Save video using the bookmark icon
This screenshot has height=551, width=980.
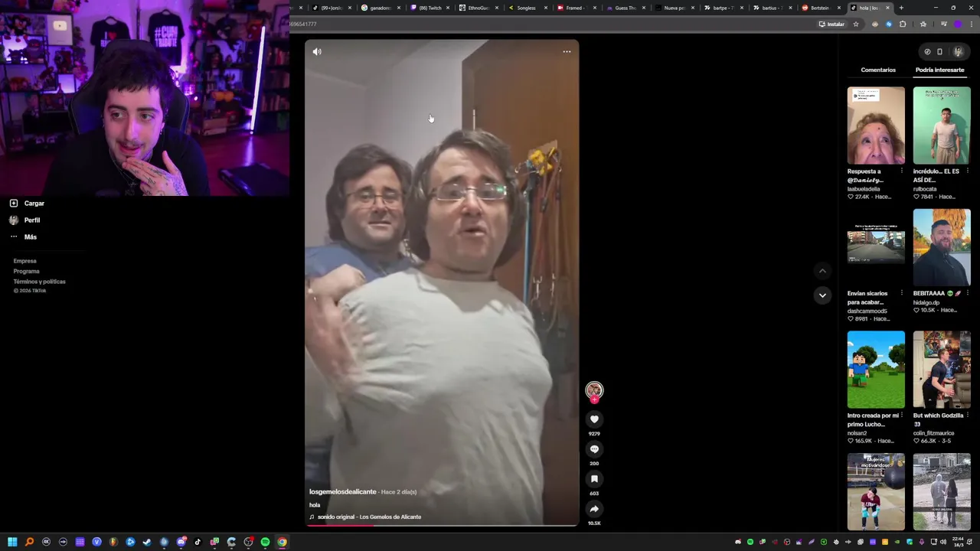click(594, 479)
